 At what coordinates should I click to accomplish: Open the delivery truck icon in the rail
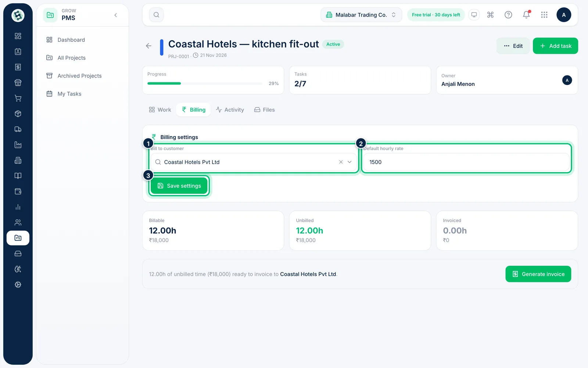[18, 129]
